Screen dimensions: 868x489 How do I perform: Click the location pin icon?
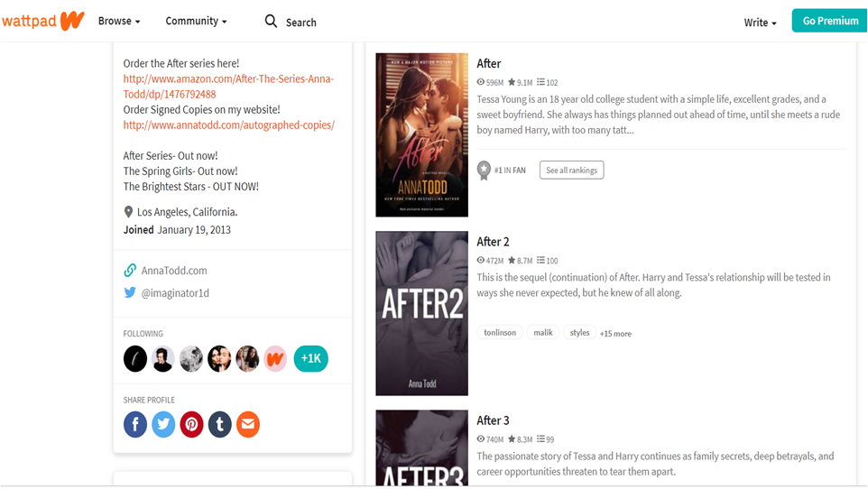128,212
